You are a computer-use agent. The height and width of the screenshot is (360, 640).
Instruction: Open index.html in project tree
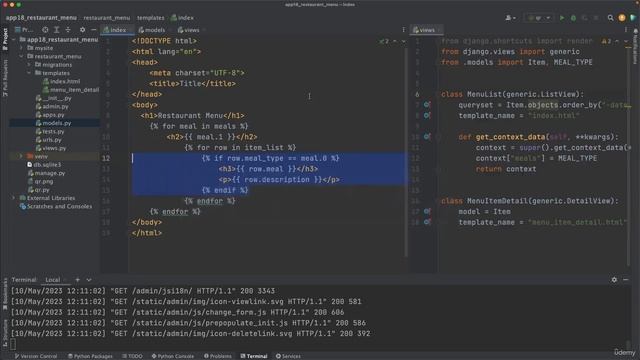pyautogui.click(x=62, y=81)
